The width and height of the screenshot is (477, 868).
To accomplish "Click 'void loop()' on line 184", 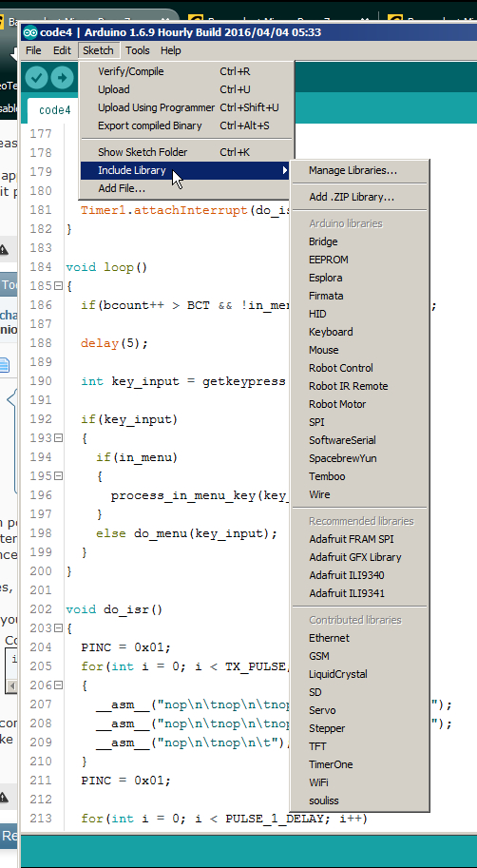I will 106,268.
